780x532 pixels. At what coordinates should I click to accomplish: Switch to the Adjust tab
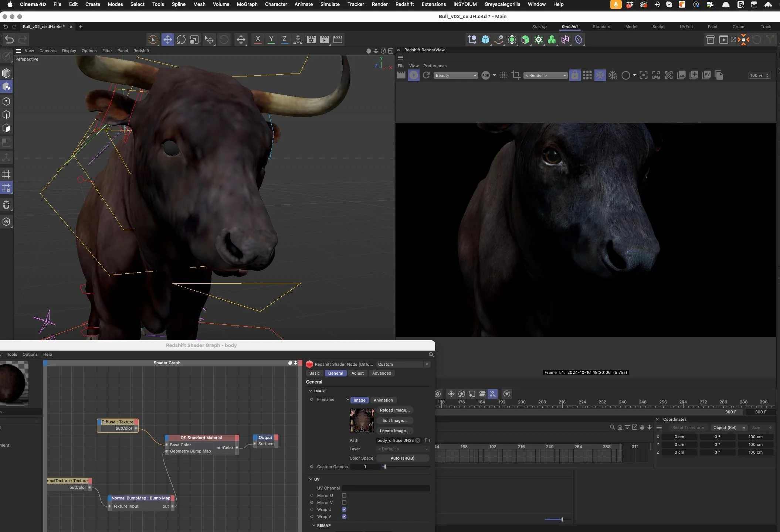click(x=357, y=373)
